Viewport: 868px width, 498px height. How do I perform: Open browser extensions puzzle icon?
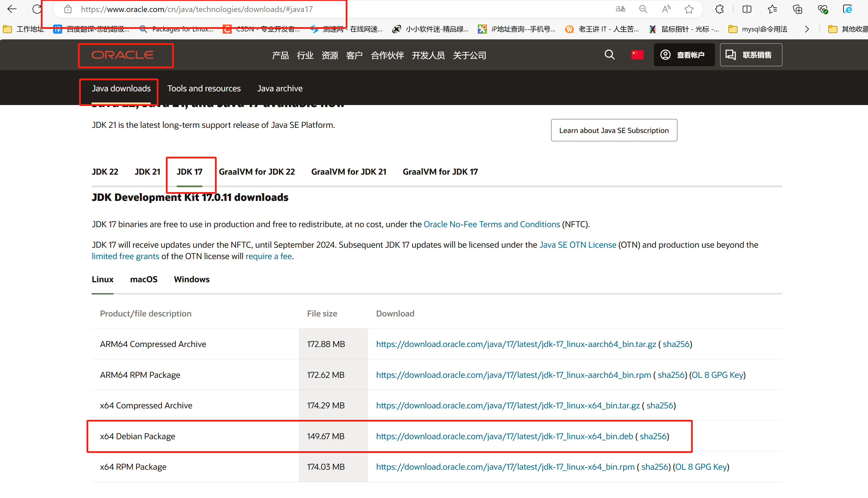coord(719,9)
